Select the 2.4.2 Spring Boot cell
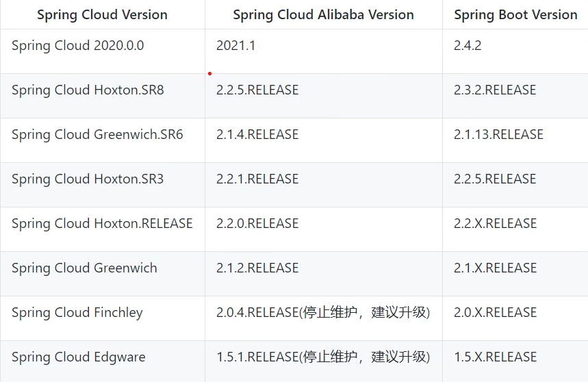The image size is (588, 382). point(515,51)
